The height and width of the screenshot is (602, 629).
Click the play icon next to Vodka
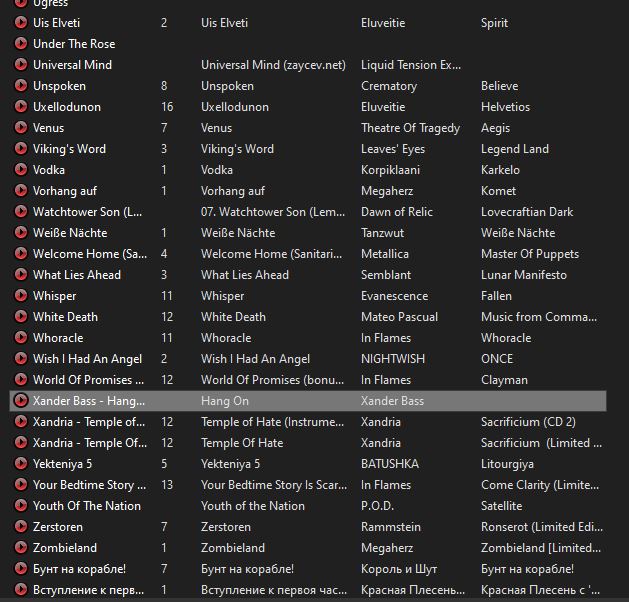(21, 169)
